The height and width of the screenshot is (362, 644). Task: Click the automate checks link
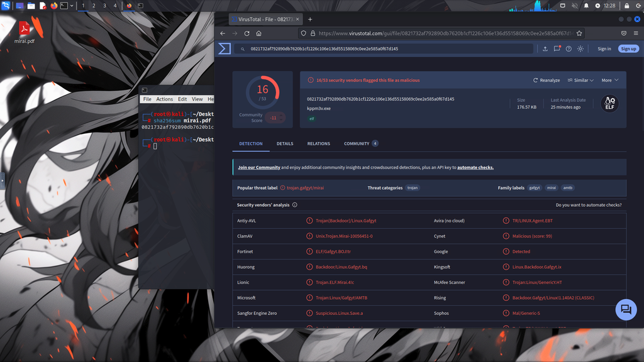(x=475, y=167)
